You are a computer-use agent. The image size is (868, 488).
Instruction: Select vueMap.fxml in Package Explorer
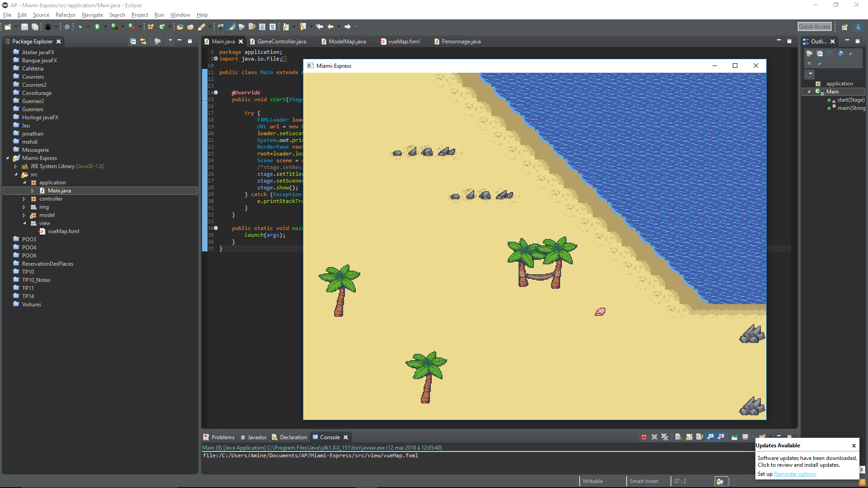[63, 231]
